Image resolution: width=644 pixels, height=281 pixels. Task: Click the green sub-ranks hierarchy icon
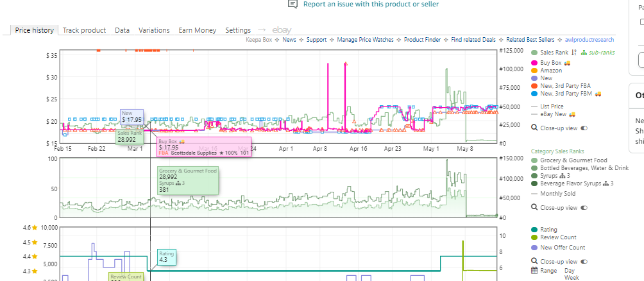[x=584, y=53]
